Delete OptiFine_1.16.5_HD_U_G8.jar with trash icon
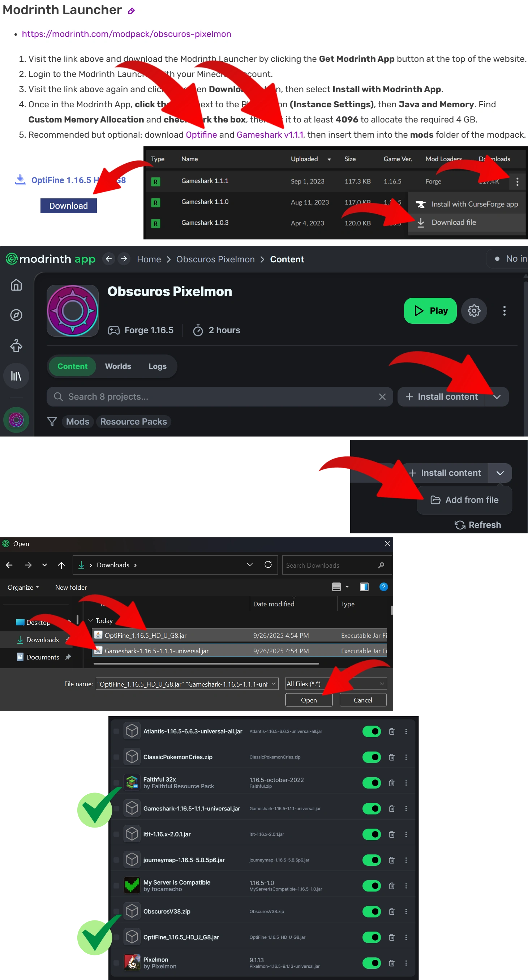 [x=391, y=937]
